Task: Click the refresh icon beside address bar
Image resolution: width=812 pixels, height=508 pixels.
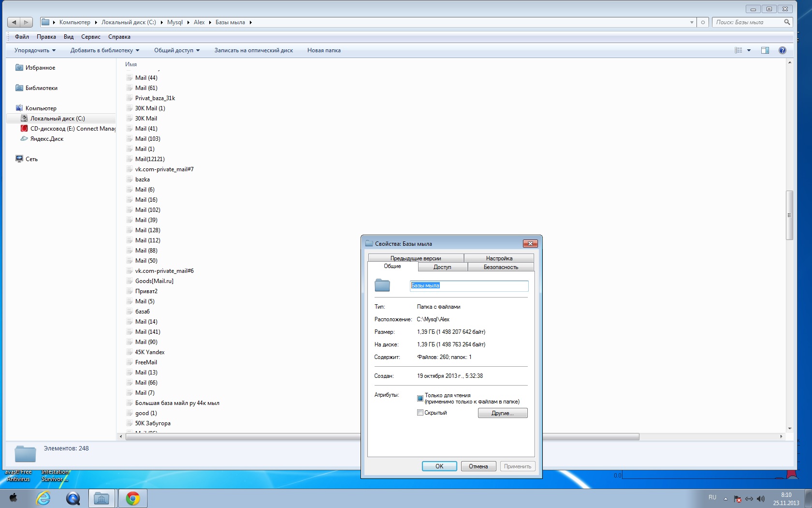Action: (x=703, y=22)
